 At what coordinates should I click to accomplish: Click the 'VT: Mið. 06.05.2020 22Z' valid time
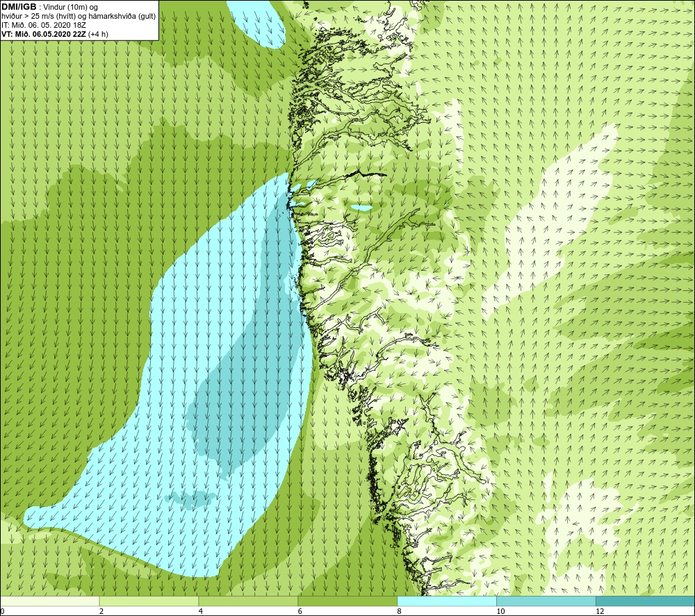(44, 34)
